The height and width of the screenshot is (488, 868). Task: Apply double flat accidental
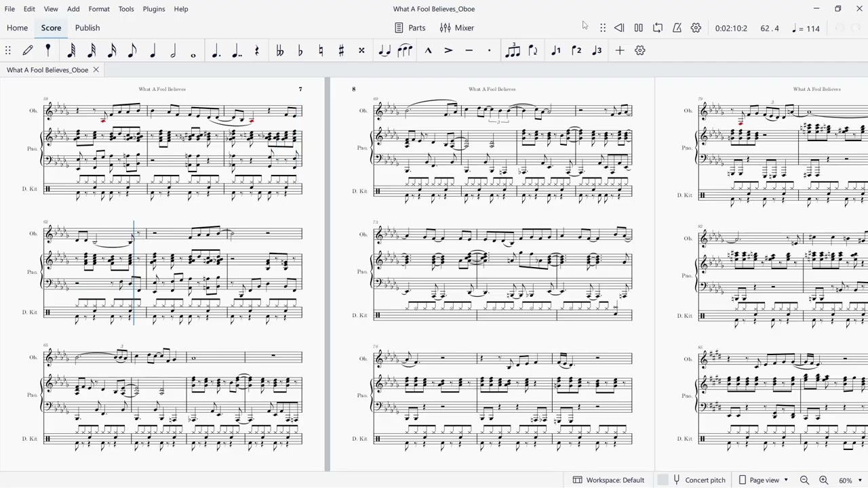[x=279, y=50]
